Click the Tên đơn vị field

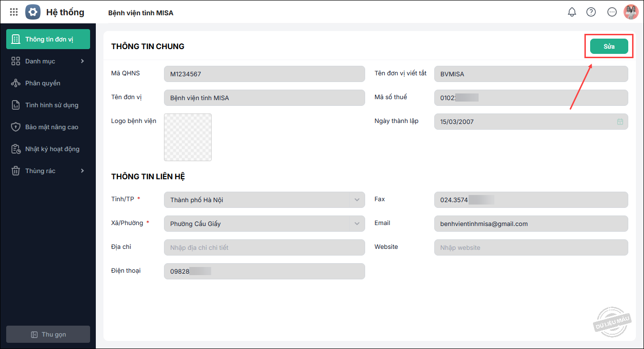click(x=265, y=98)
